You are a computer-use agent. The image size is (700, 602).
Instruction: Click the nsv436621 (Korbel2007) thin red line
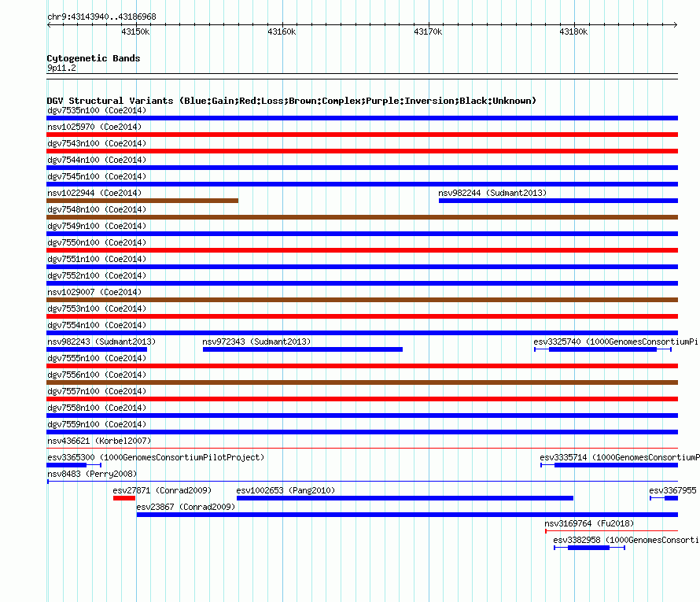pos(362,448)
